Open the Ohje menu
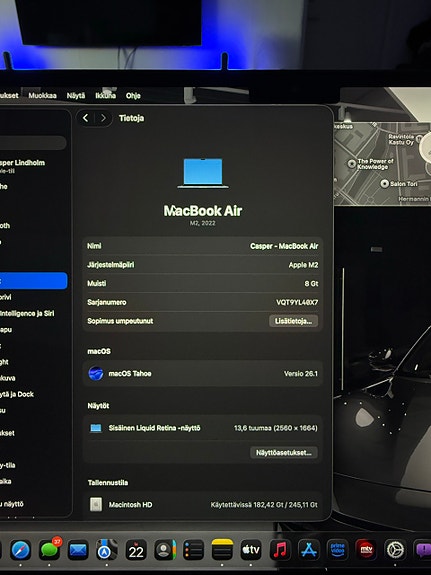Image resolution: width=431 pixels, height=575 pixels. (133, 96)
